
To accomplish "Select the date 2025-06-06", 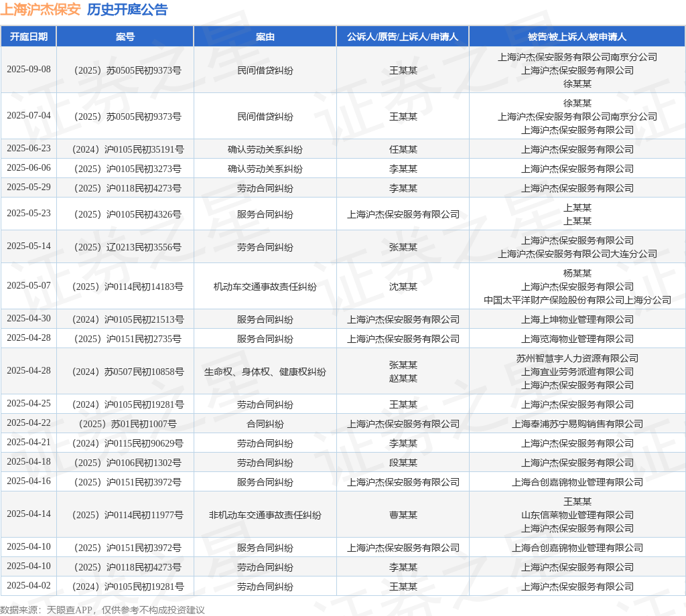I will 28,168.
